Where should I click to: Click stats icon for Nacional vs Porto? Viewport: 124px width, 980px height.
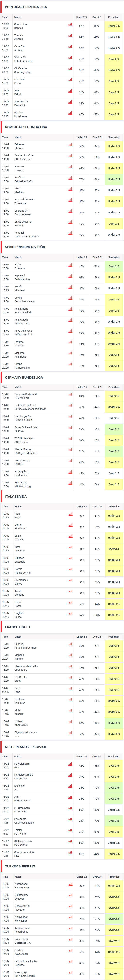pos(70,80)
